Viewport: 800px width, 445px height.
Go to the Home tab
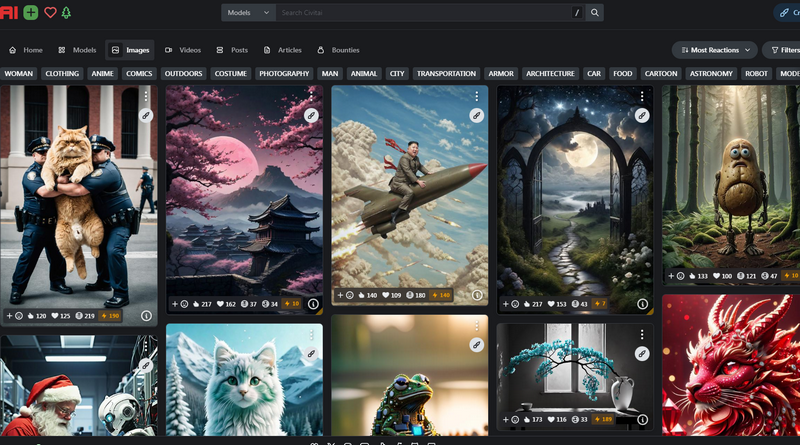26,50
